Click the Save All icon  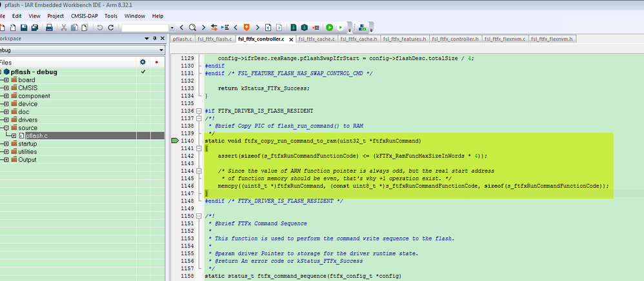[x=34, y=28]
